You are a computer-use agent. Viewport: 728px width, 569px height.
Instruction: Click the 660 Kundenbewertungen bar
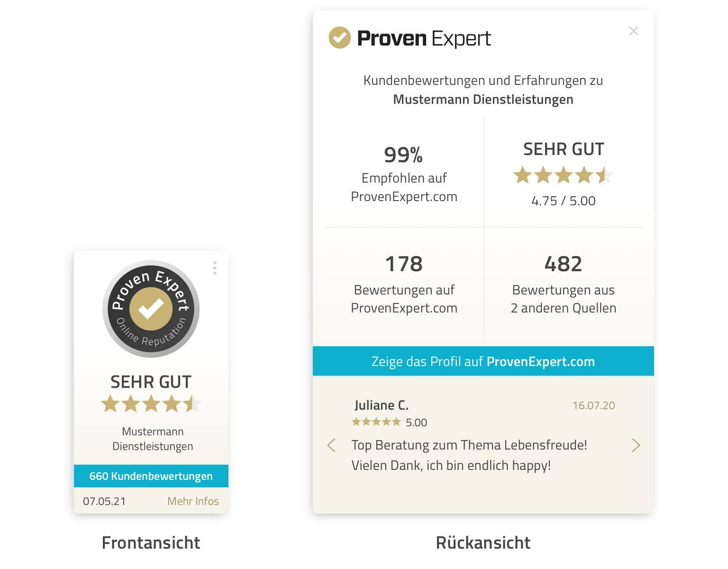[x=151, y=476]
